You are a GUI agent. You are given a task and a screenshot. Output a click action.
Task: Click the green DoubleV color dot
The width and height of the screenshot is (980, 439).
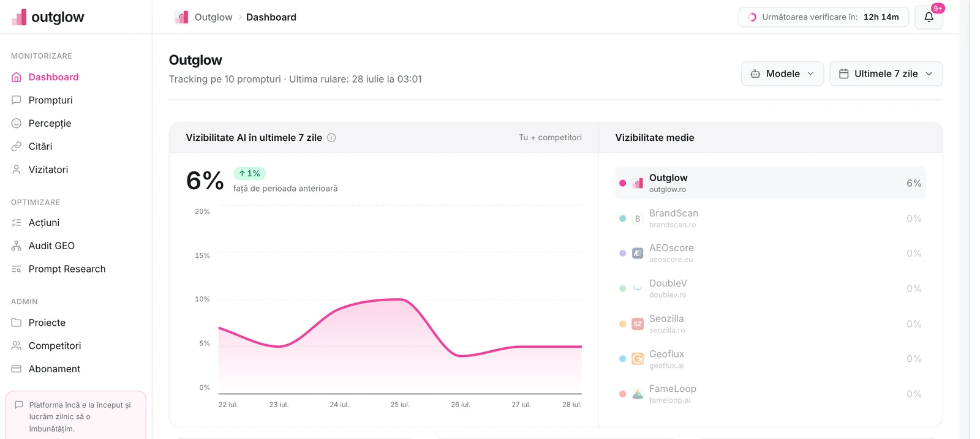(x=623, y=288)
